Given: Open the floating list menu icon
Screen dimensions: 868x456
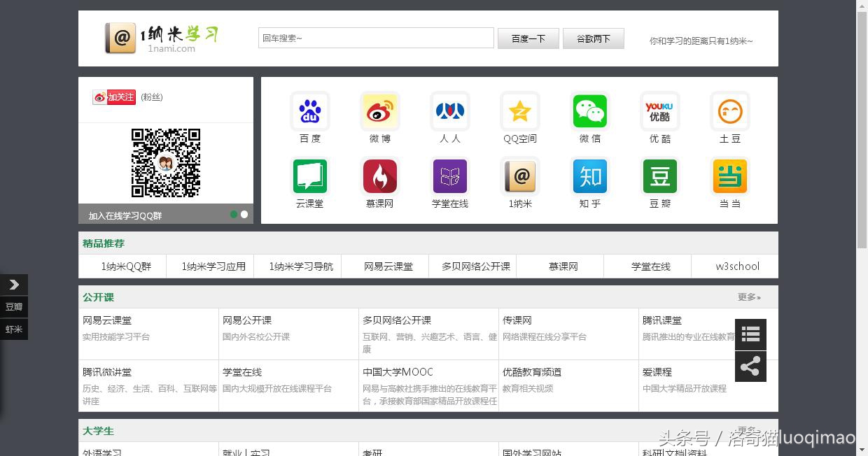Looking at the screenshot, I should pos(750,334).
